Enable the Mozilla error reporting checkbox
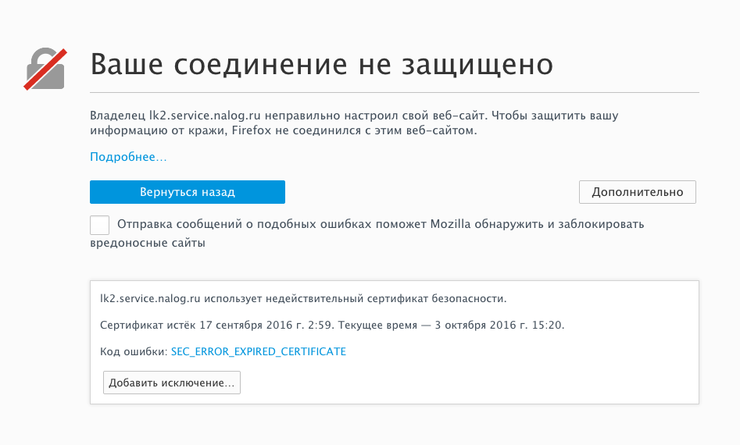Viewport: 740px width, 445px height. 100,225
